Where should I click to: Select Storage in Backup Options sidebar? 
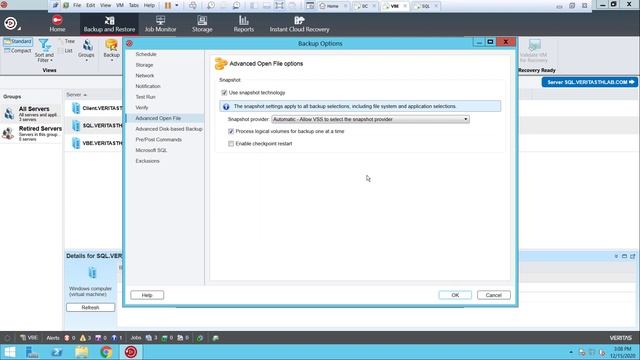144,65
